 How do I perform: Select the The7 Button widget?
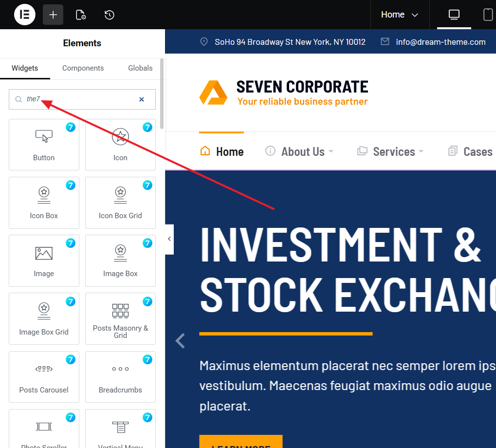pos(44,145)
